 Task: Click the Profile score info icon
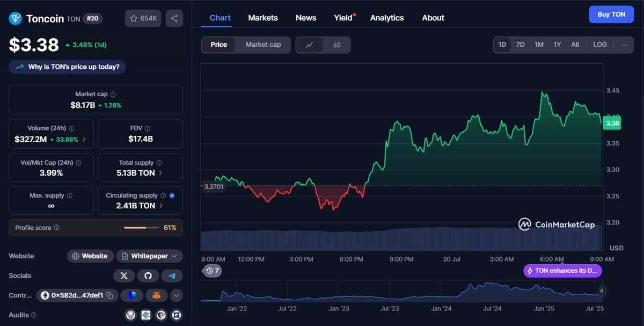57,228
